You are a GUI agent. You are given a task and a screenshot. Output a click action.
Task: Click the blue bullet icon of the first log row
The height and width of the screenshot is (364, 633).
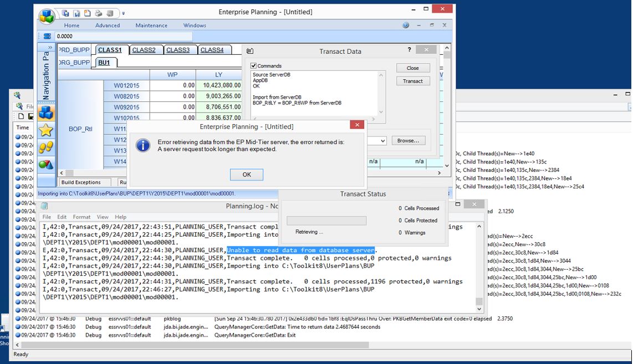[18, 137]
